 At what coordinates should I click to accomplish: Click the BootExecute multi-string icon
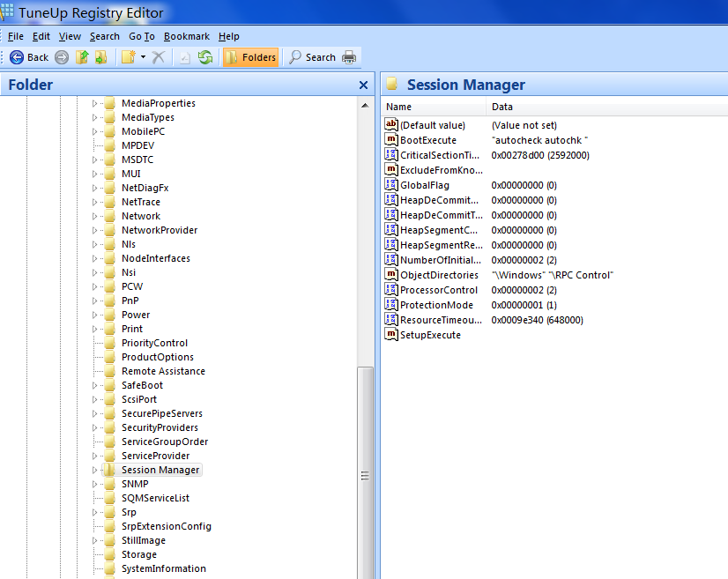[x=391, y=139]
